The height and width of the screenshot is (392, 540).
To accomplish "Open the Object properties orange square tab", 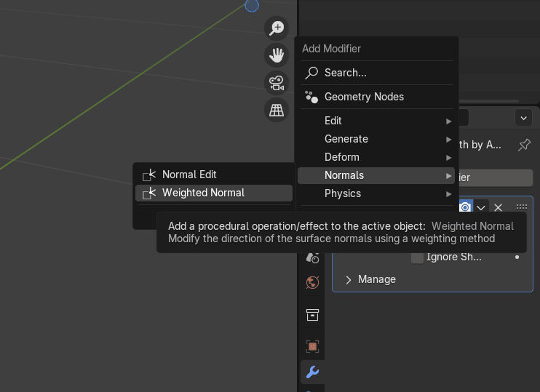I will (312, 346).
